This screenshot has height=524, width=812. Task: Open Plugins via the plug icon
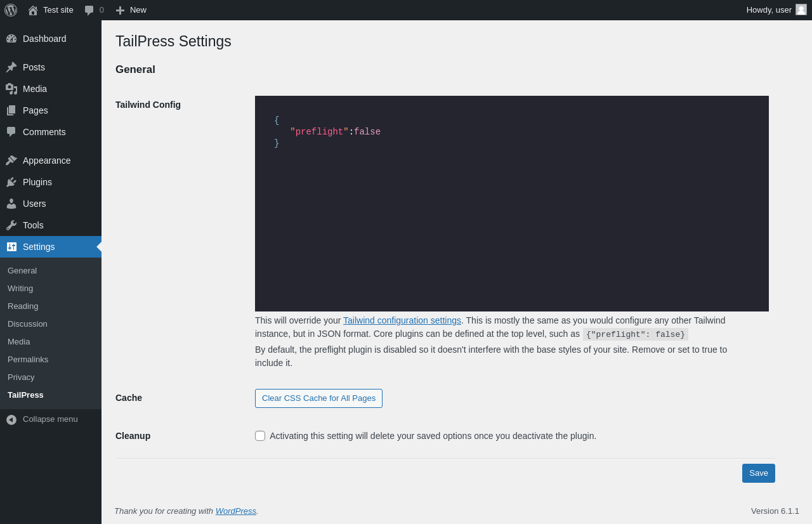pyautogui.click(x=11, y=182)
